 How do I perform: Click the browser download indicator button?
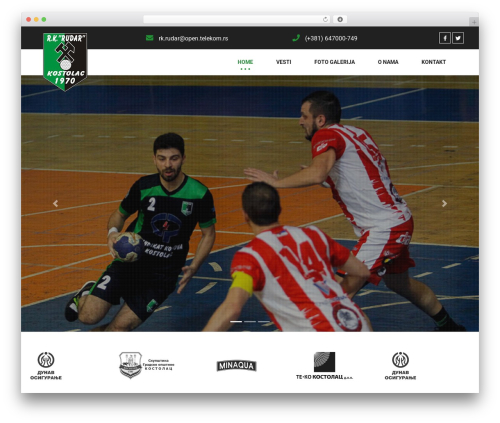pyautogui.click(x=340, y=19)
